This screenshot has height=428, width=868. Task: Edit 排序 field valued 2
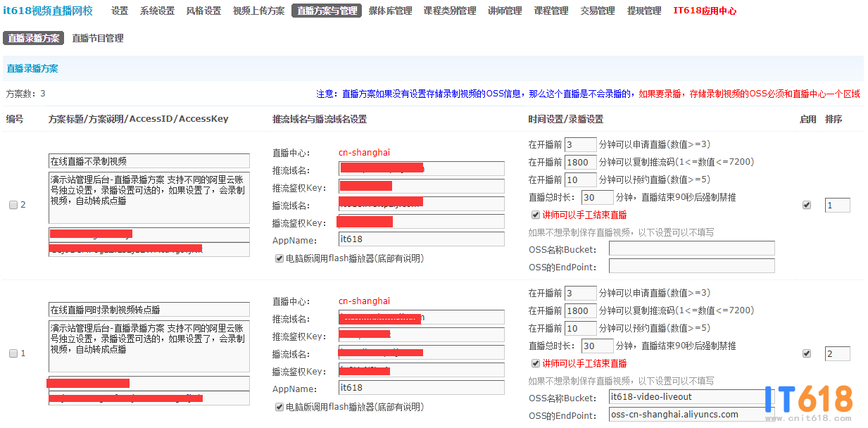(x=838, y=354)
